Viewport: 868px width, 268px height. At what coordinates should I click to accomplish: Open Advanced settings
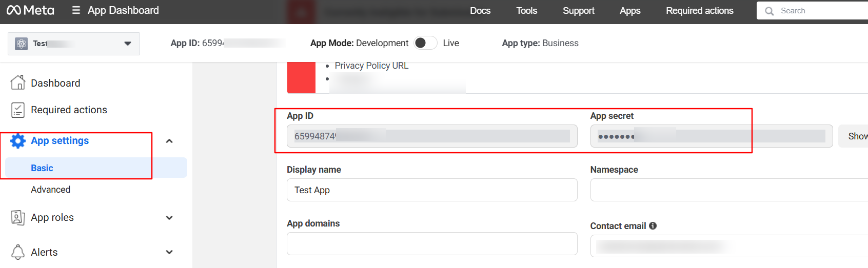[x=50, y=190]
